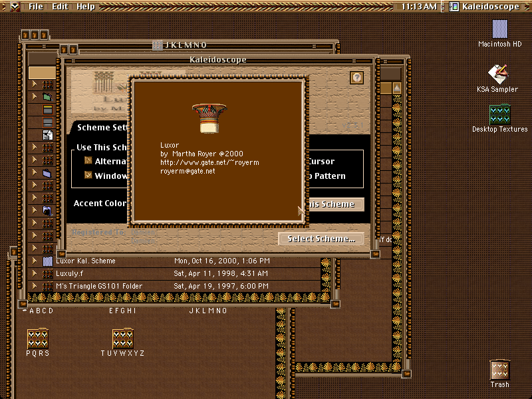The height and width of the screenshot is (399, 532).
Task: Expand the green folder row's disclosure triangle
Action: (x=34, y=96)
